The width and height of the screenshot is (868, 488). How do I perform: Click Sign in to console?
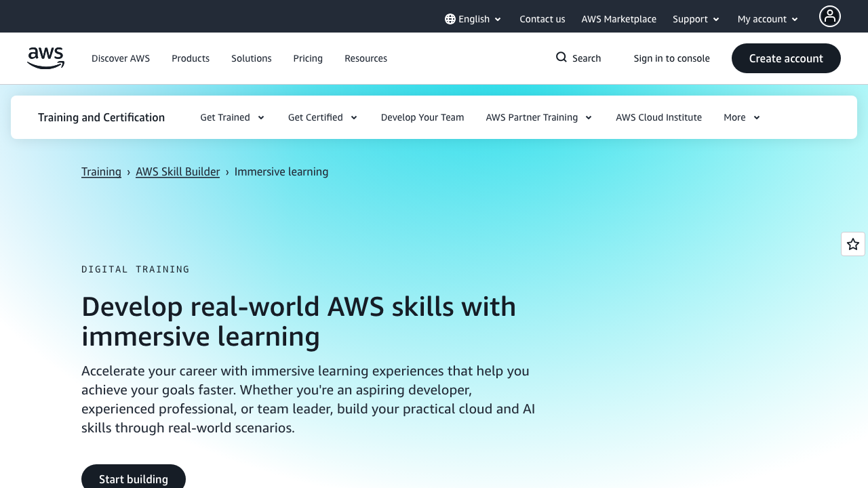point(672,58)
